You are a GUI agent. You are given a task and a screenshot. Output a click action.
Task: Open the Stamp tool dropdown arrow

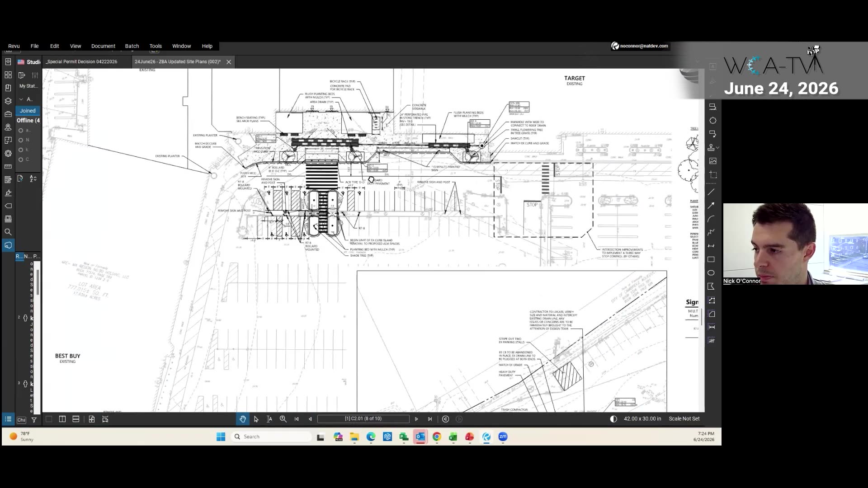pyautogui.click(x=717, y=148)
